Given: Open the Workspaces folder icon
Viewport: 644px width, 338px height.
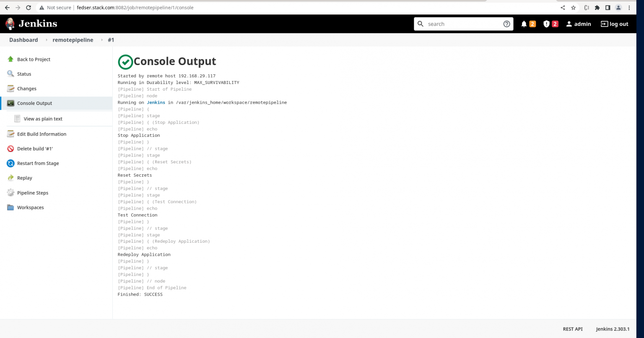Looking at the screenshot, I should pyautogui.click(x=10, y=207).
